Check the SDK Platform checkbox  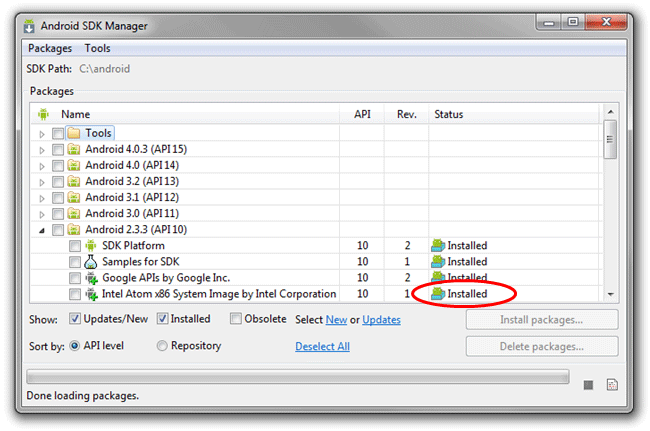pos(75,246)
